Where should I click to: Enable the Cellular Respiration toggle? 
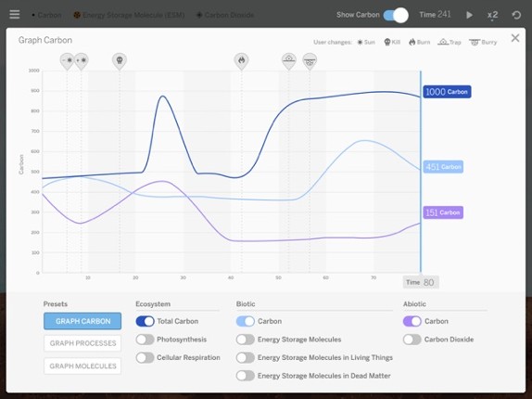146,357
